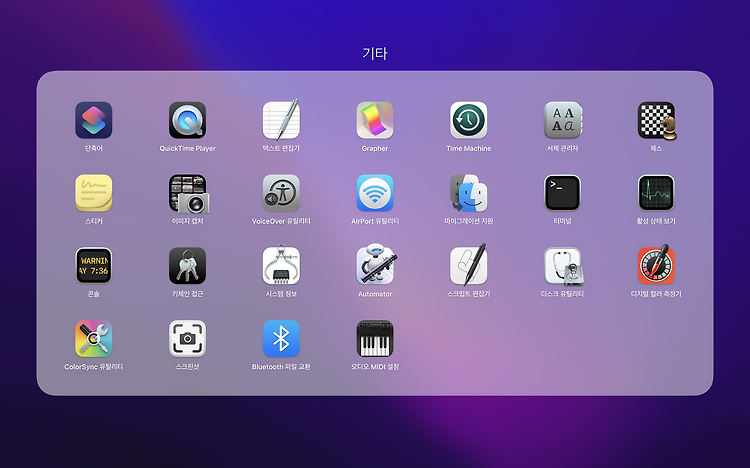
Task: Open 디지털 컬러 측정기 (Digital Color Meter) icon
Action: pyautogui.click(x=656, y=265)
